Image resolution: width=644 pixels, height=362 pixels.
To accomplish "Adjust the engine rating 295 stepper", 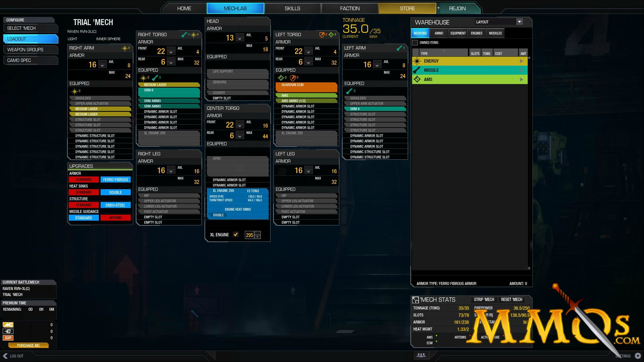I will pyautogui.click(x=257, y=235).
